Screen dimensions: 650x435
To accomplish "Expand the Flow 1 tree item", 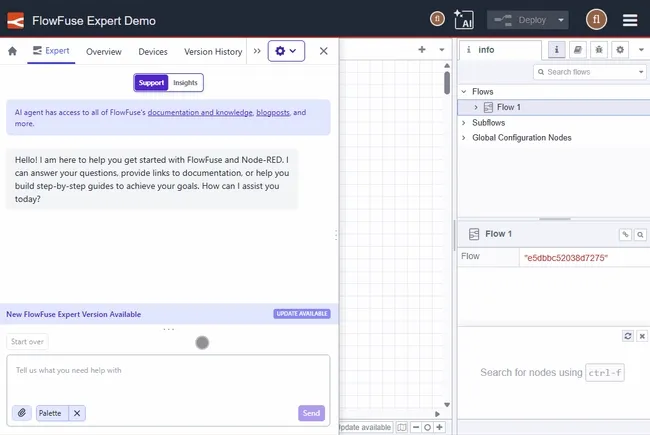I will point(476,107).
